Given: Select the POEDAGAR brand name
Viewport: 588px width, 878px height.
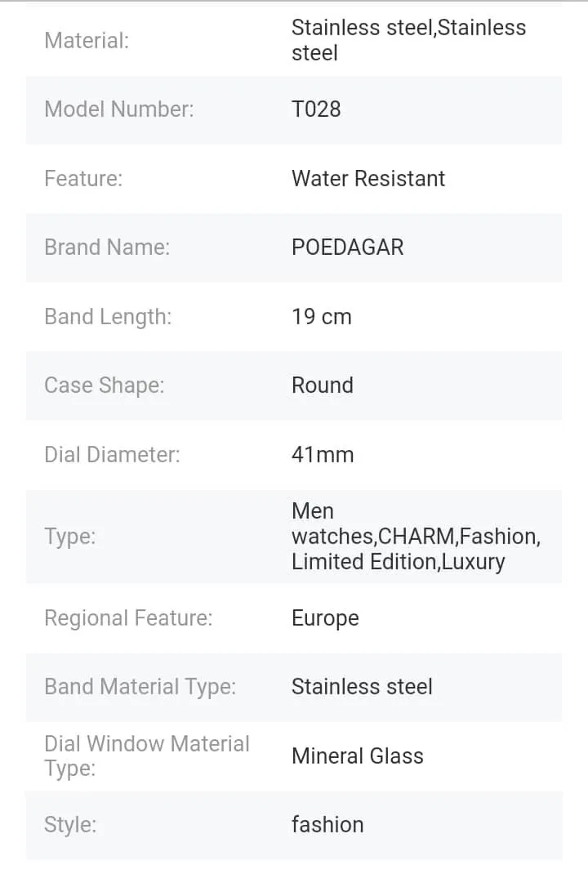Looking at the screenshot, I should point(348,247).
